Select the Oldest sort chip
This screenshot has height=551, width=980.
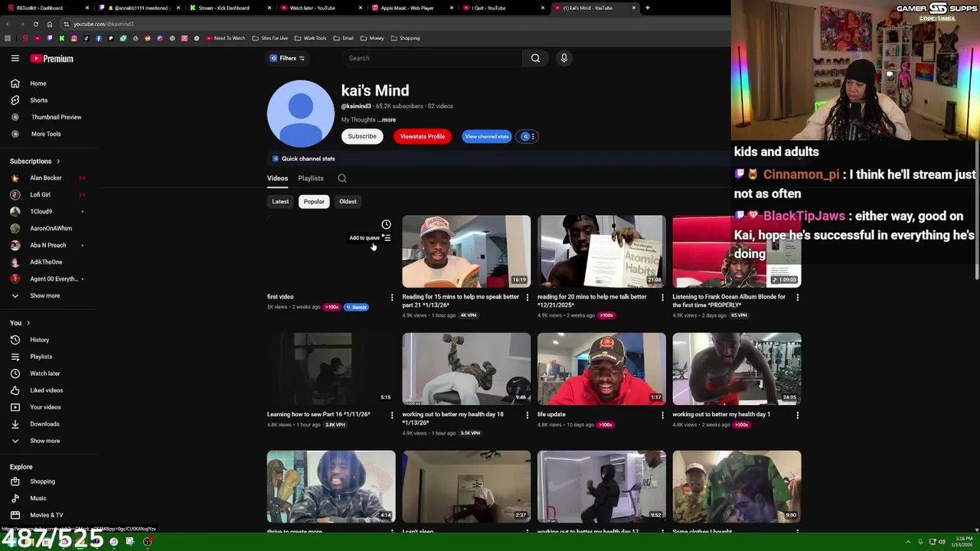[x=348, y=201]
